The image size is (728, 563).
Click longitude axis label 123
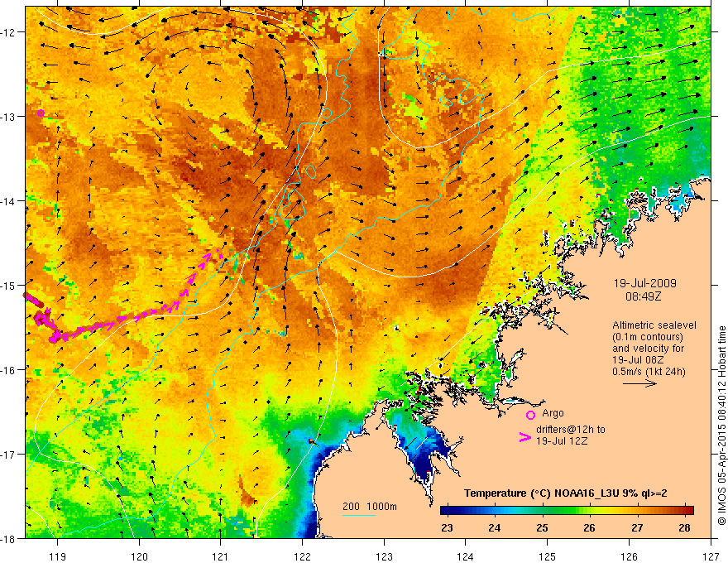click(x=384, y=556)
